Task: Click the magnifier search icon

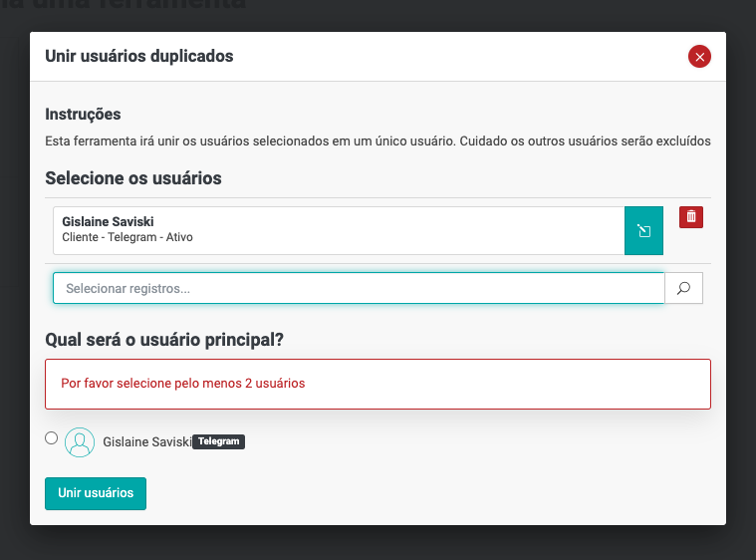Action: [x=683, y=288]
